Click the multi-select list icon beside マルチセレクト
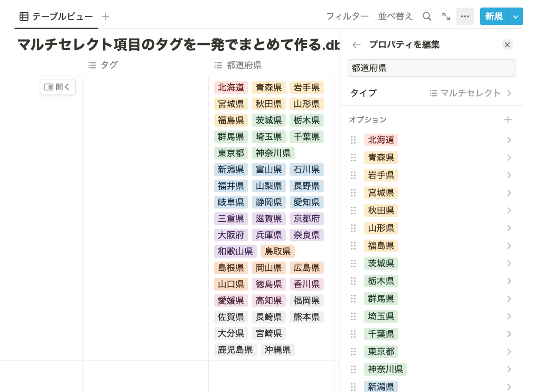This screenshot has width=549, height=392. 433,93
